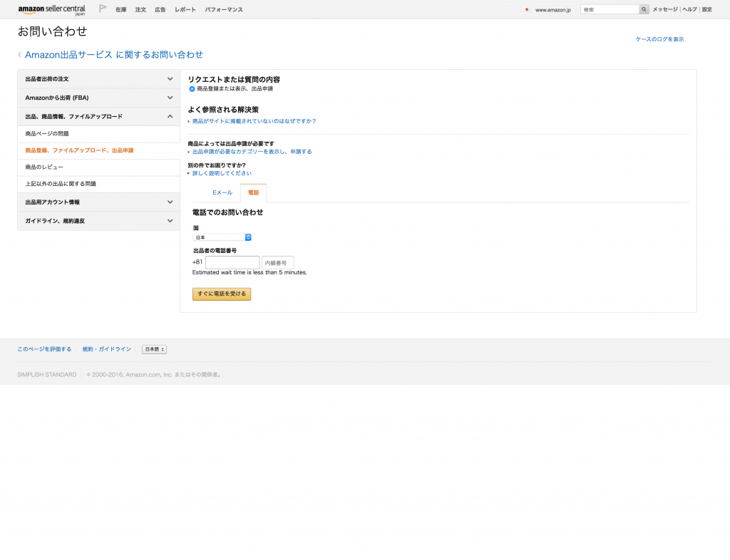Collapse 出品、商品情報、ファイルアップロード section

pos(98,116)
